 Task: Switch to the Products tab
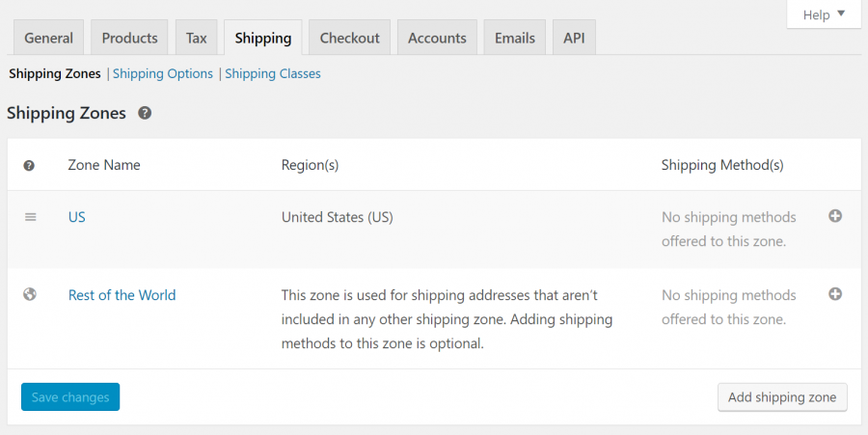click(x=129, y=38)
